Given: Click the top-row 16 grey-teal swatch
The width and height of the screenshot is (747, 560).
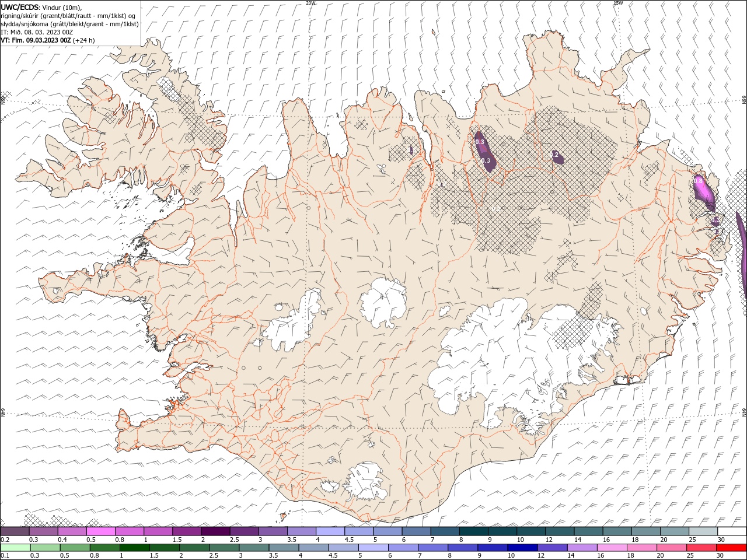Looking at the screenshot, I should click(x=617, y=531).
